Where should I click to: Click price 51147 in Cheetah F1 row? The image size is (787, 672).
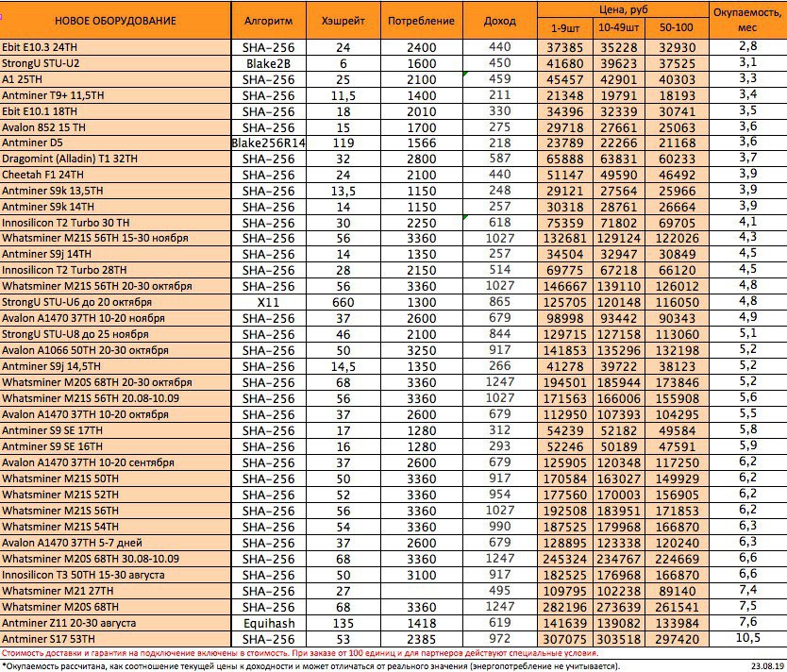click(x=565, y=175)
